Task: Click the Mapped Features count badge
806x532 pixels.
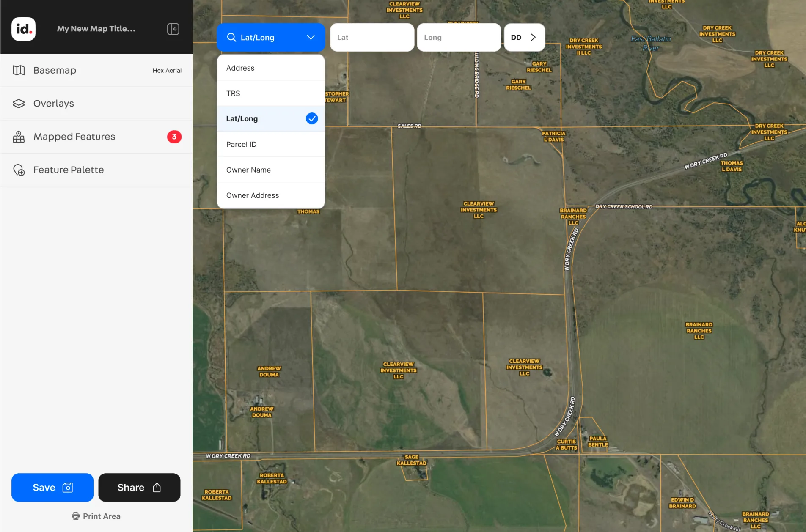Action: coord(174,136)
